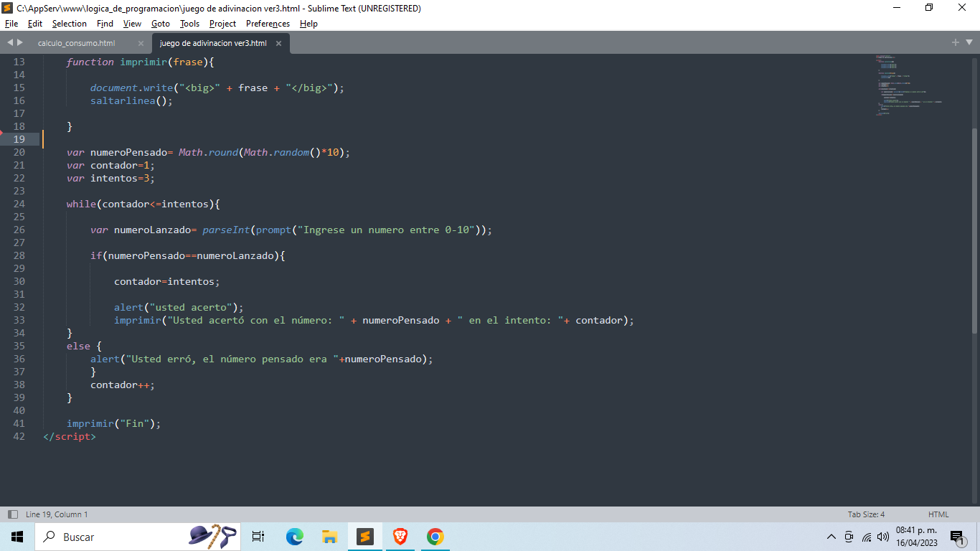Select juego de adivinacion ver3.html tab
The width and height of the screenshot is (980, 551).
coord(213,43)
